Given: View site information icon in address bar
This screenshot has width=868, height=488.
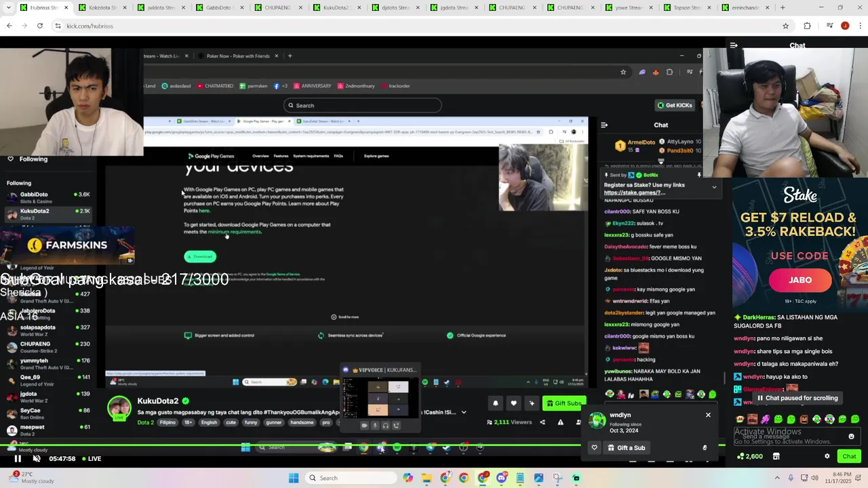Looking at the screenshot, I should click(x=58, y=26).
